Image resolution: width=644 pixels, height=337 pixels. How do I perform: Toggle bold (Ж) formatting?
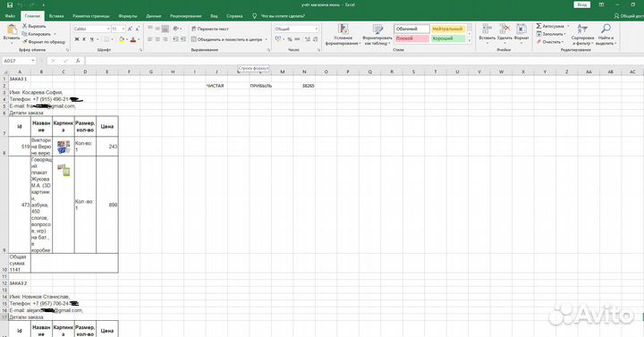(x=77, y=39)
